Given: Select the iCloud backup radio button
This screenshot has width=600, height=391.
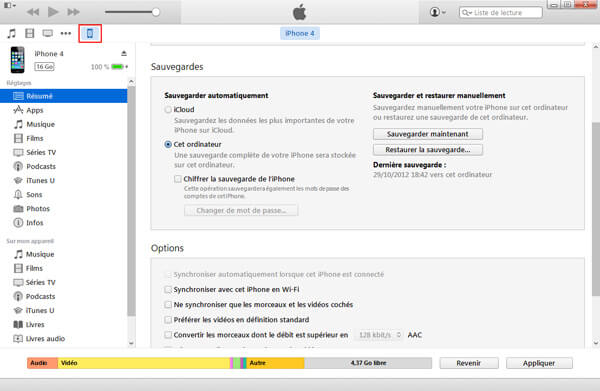Looking at the screenshot, I should coord(168,109).
